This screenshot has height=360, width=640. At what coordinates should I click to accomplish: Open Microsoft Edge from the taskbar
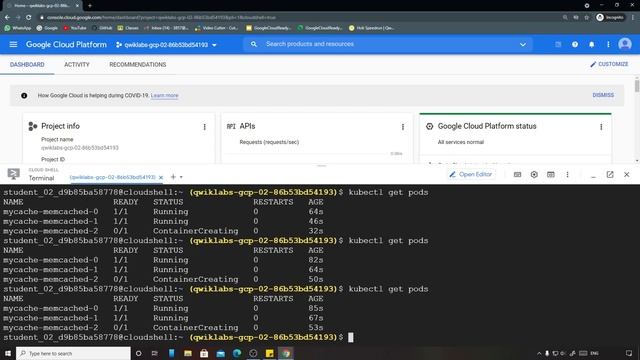click(x=237, y=353)
